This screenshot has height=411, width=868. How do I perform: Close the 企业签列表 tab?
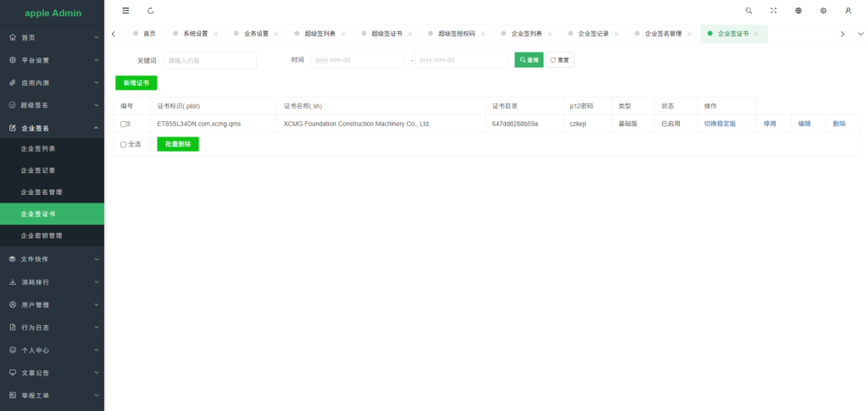[549, 34]
